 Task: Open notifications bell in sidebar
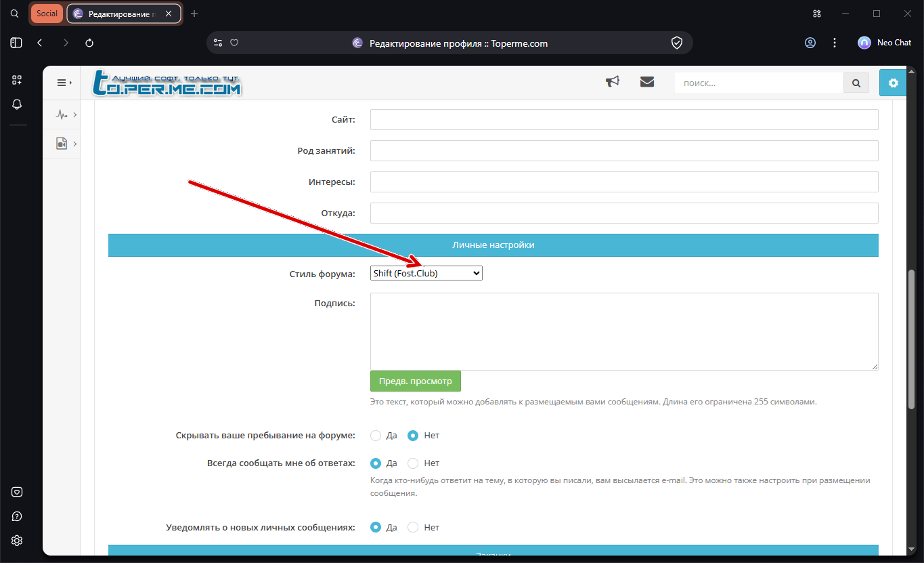(17, 104)
